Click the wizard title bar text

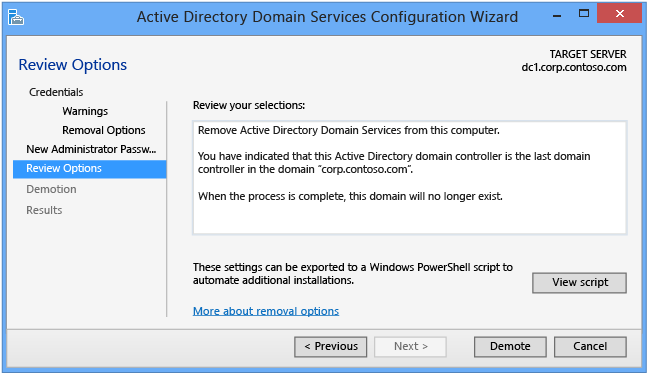(x=327, y=17)
